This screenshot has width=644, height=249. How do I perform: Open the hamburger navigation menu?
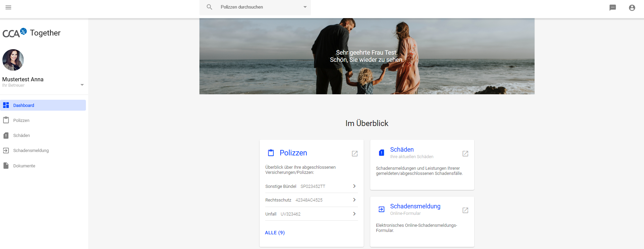tap(9, 7)
